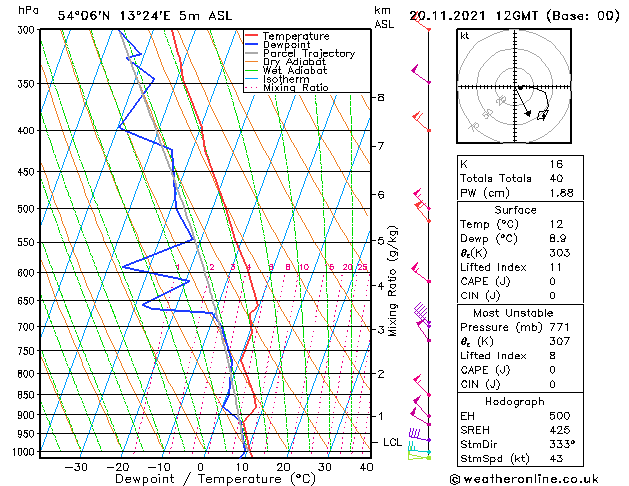Click the red wind barb near 400 hPa

click(422, 122)
